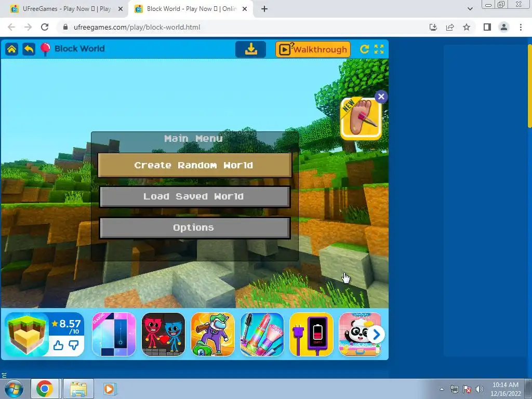Click the yellow back arrow icon

pos(29,49)
